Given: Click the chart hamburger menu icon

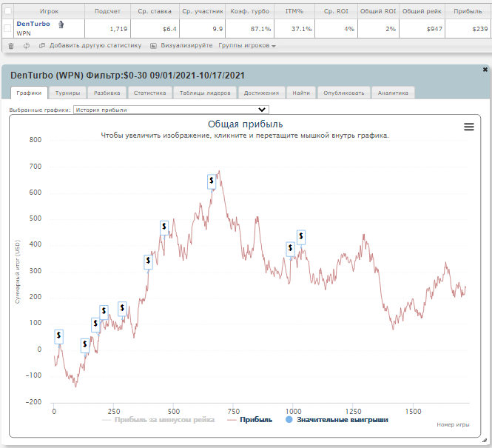Looking at the screenshot, I should 469,127.
